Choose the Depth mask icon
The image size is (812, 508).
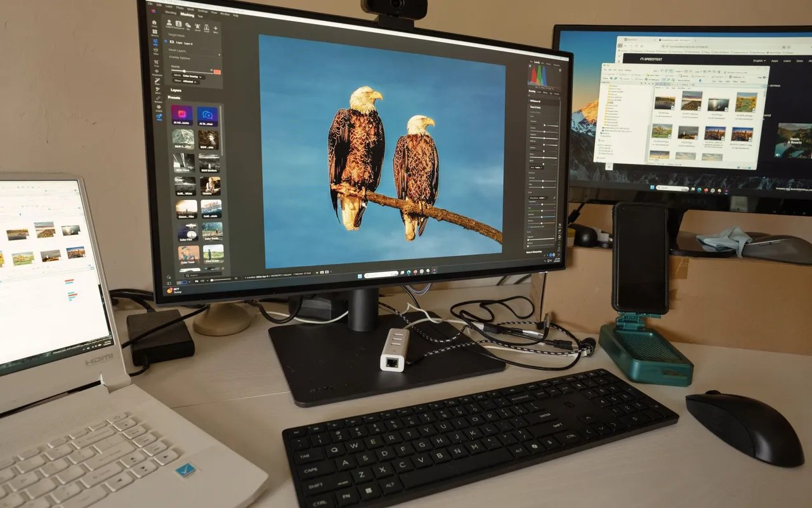coord(206,29)
